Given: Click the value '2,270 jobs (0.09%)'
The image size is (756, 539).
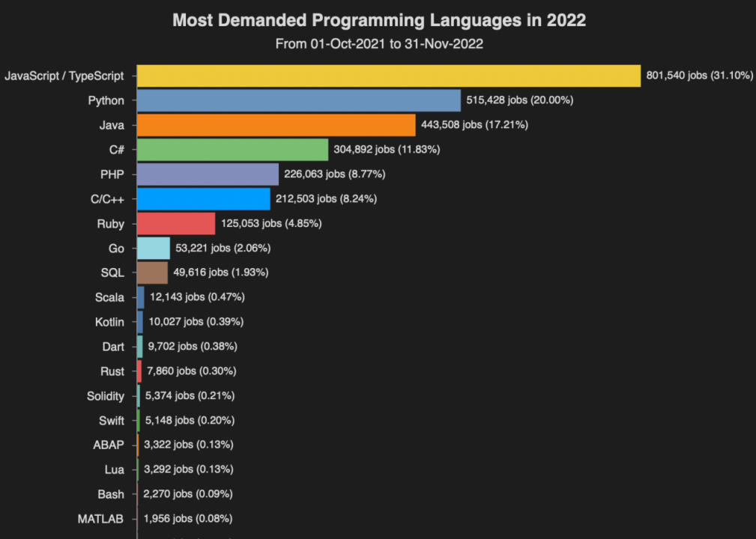Looking at the screenshot, I should click(187, 494).
